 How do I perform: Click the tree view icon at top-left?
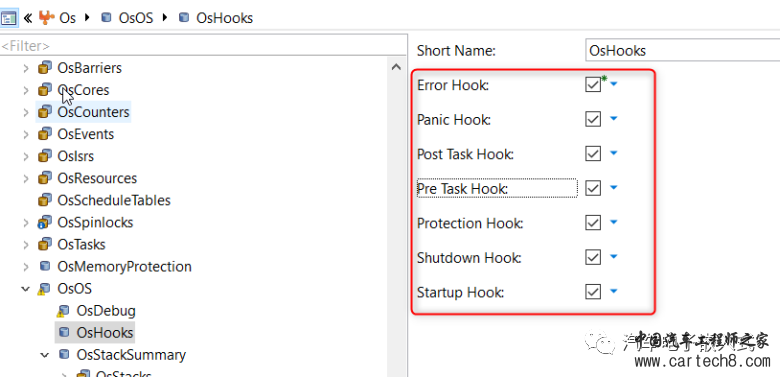coord(9,18)
